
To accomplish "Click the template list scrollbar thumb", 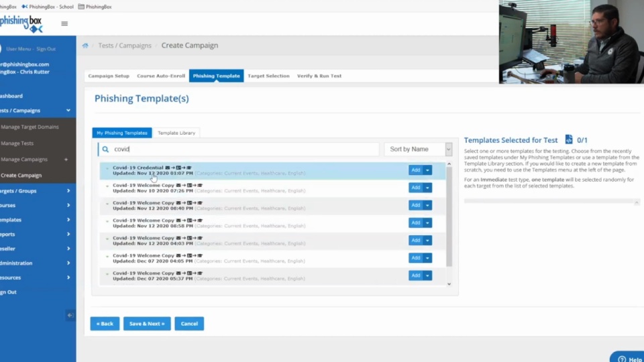I will [449, 217].
